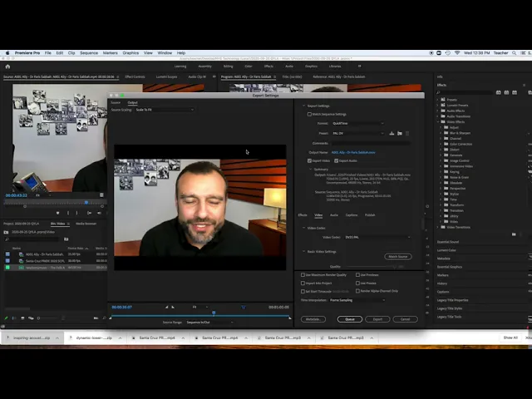Click Go to In icon in Source monitor
The width and height of the screenshot is (532, 399).
89,213
